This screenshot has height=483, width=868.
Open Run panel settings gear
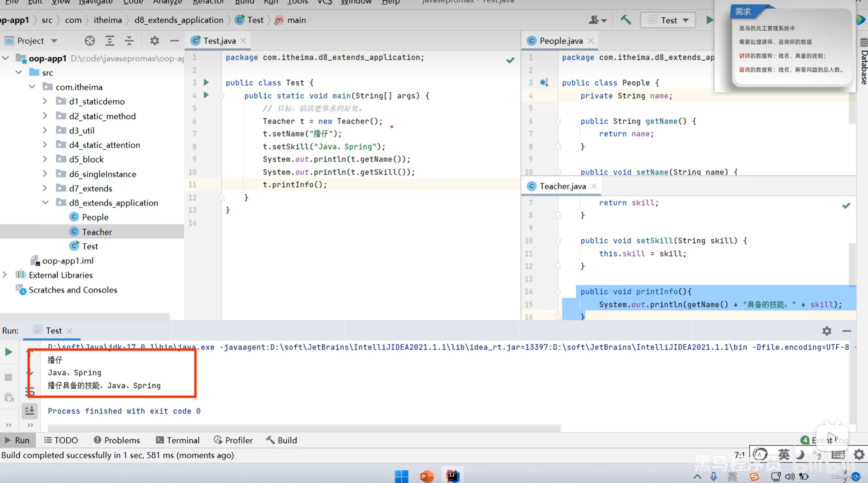pos(826,331)
